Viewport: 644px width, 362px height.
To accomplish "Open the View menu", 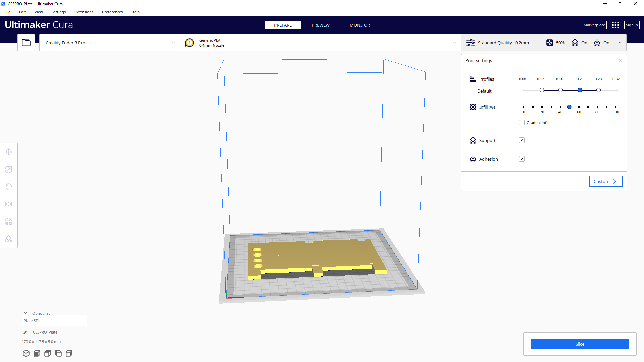I will (x=39, y=12).
